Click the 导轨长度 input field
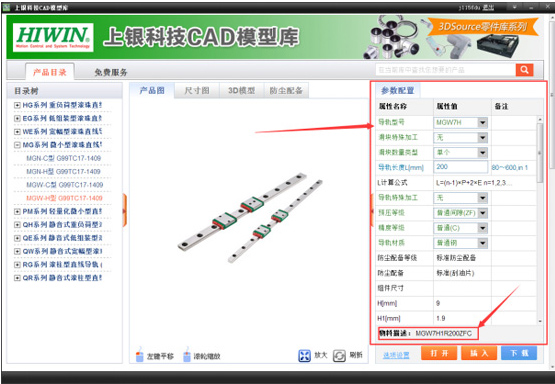This screenshot has width=555, height=384. coord(461,167)
